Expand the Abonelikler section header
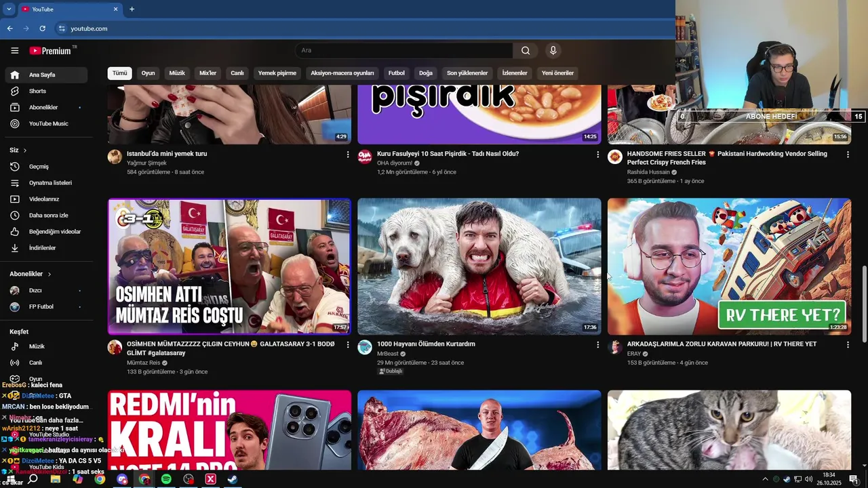 (x=31, y=274)
